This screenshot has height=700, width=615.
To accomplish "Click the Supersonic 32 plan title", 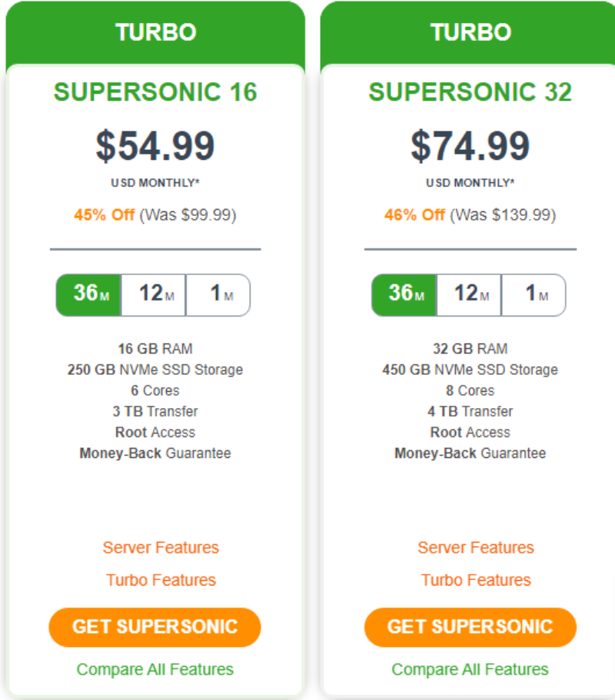I will tap(470, 92).
